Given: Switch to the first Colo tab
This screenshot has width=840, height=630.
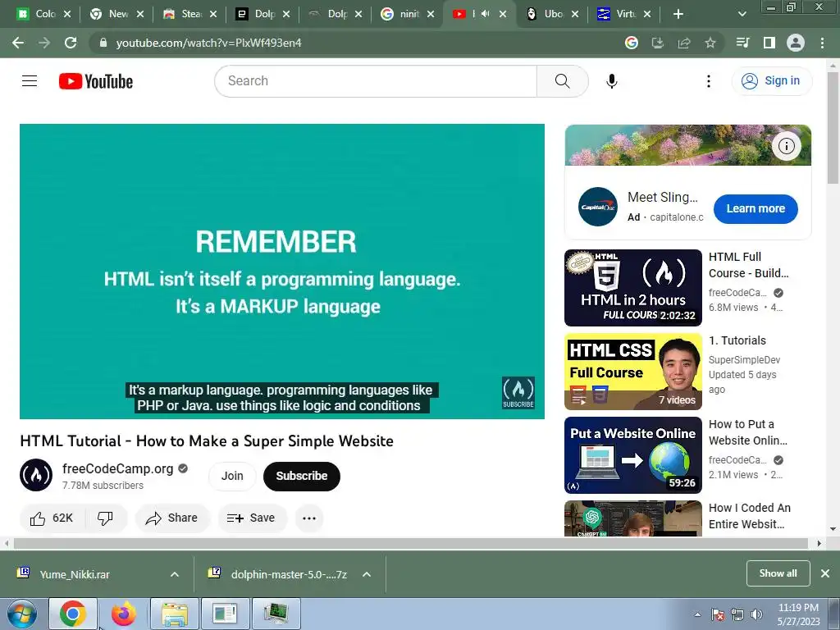Looking at the screenshot, I should click(44, 15).
